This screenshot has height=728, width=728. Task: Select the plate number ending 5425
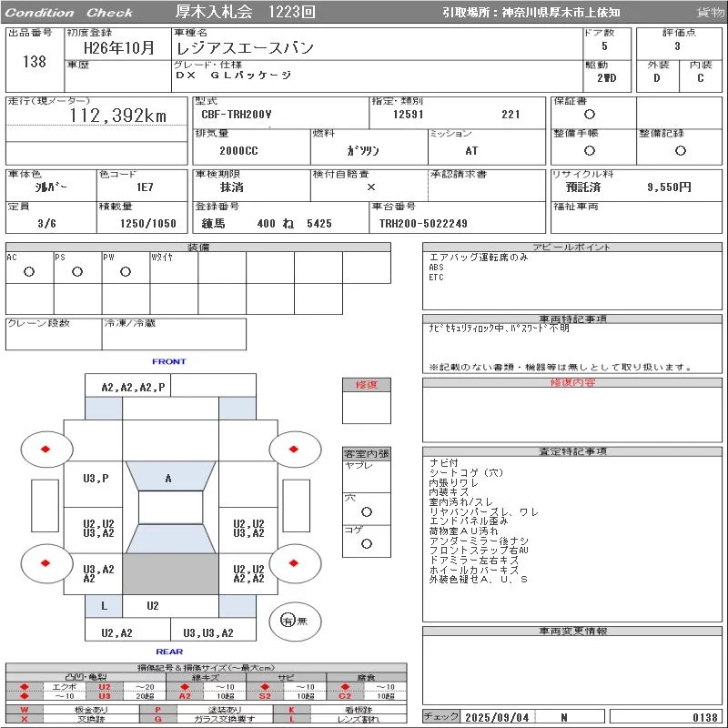click(319, 223)
